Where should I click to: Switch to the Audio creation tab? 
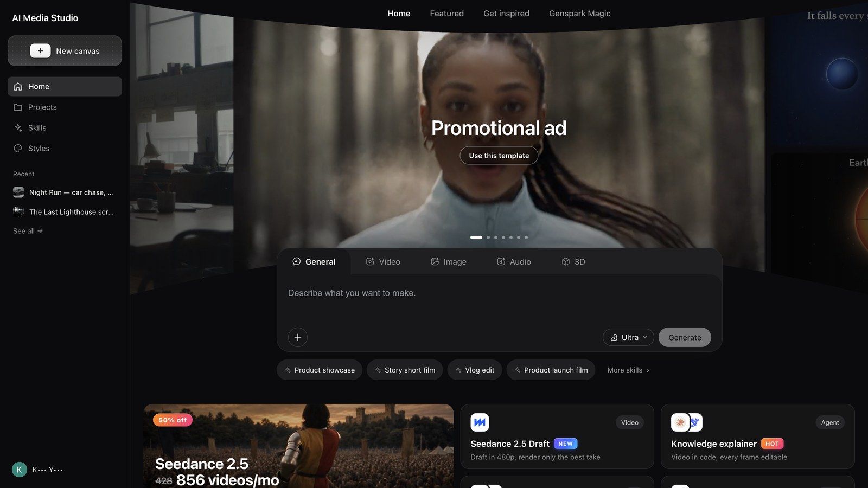click(514, 262)
